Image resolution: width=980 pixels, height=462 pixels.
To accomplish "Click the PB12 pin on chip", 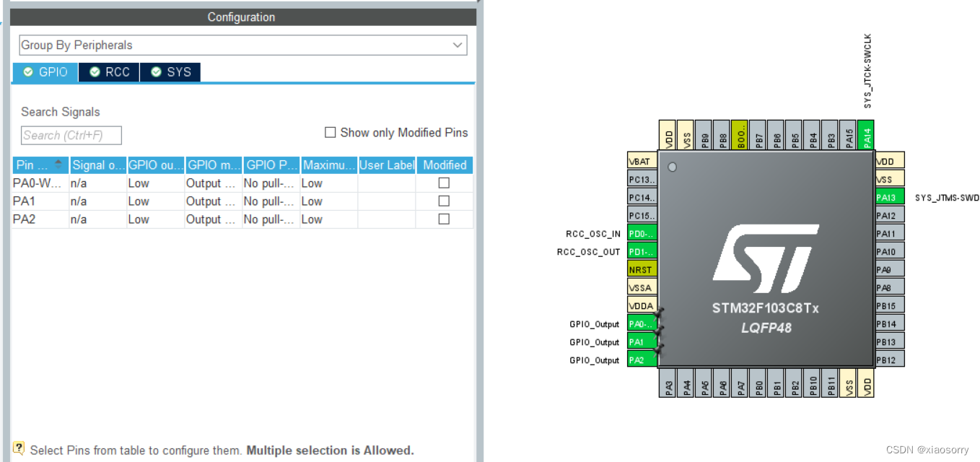I will [890, 360].
